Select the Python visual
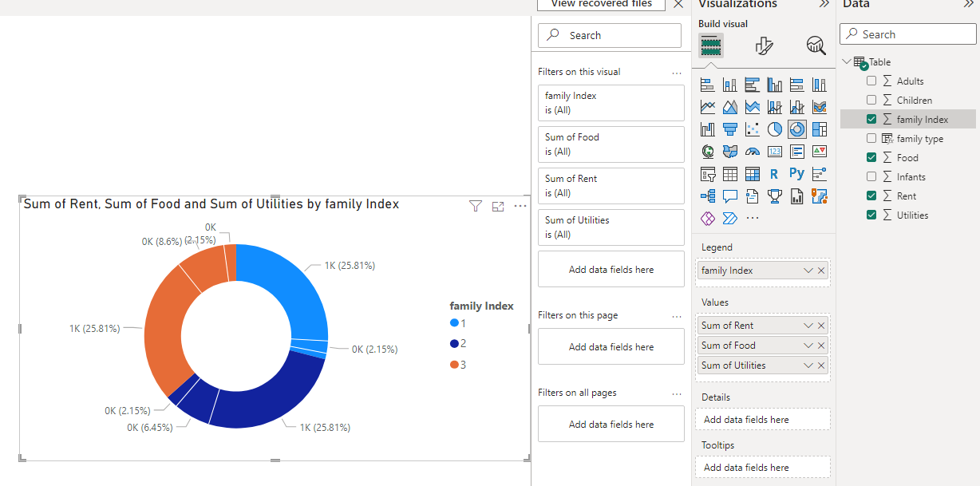The image size is (980, 486). (x=797, y=173)
